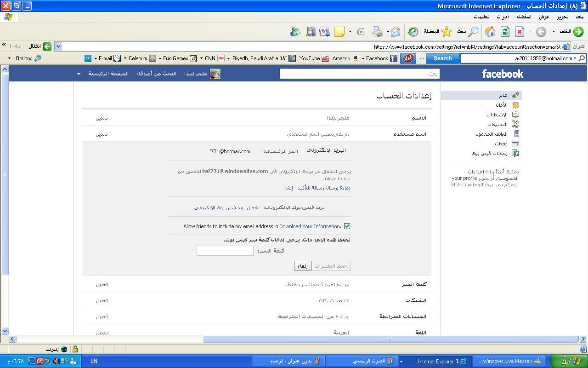Click the Riyadh weather toolbar item
The width and height of the screenshot is (588, 368).
click(x=264, y=58)
